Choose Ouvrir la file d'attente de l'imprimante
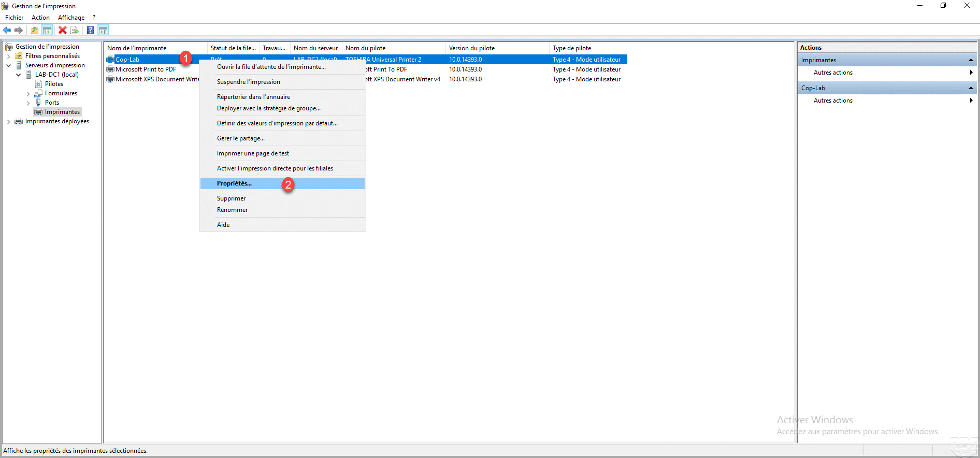The width and height of the screenshot is (980, 458). click(x=282, y=67)
